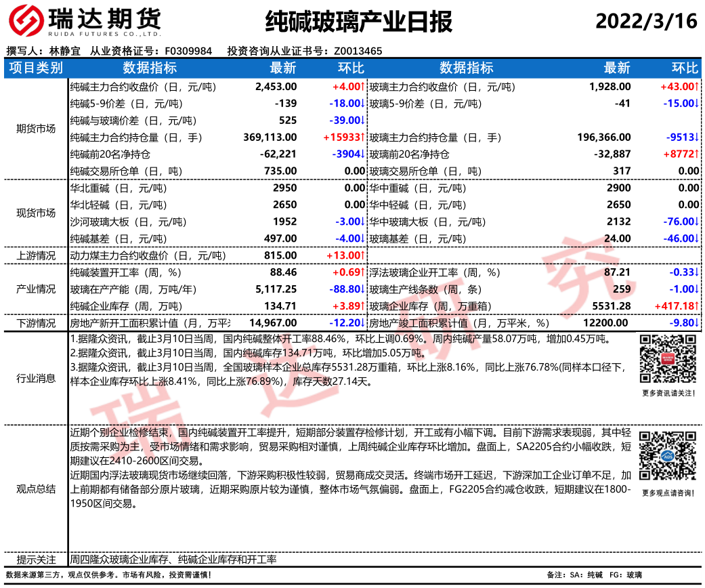Select the left 数据指标 column header
Image resolution: width=705 pixels, height=588 pixels.
click(x=150, y=68)
